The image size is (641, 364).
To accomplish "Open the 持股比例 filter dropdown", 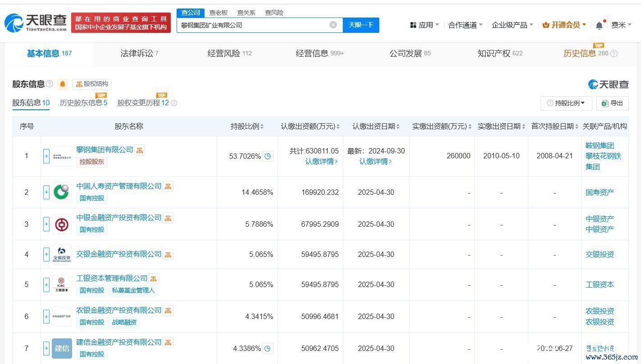I will pyautogui.click(x=566, y=103).
